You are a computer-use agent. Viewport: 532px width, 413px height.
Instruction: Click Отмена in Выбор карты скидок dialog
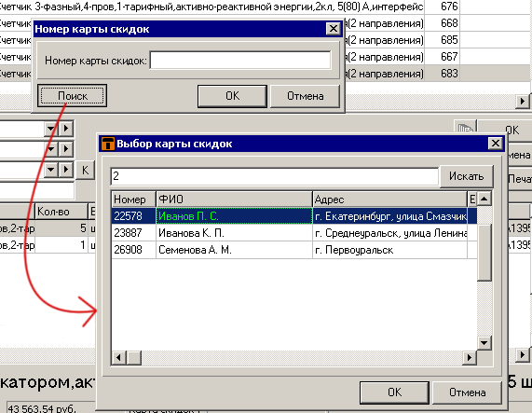[467, 392]
